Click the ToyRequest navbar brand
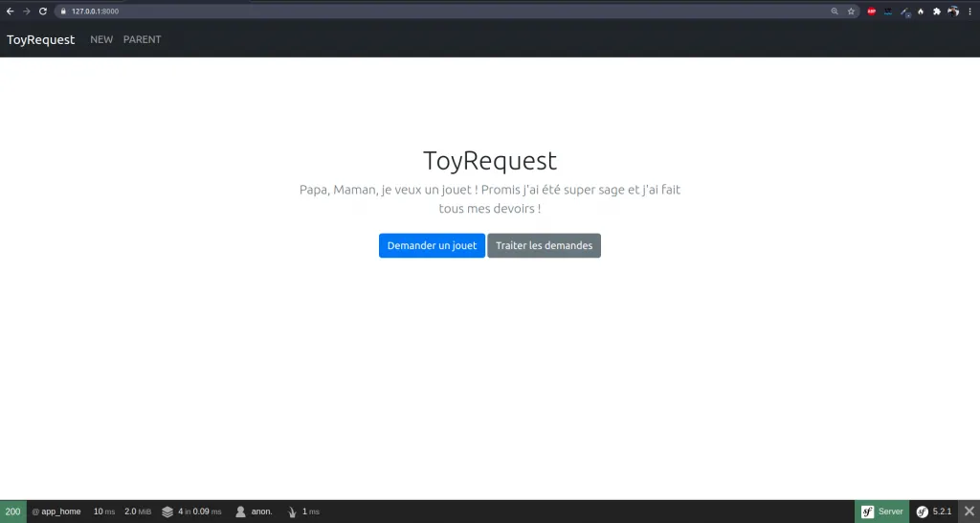 tap(40, 40)
